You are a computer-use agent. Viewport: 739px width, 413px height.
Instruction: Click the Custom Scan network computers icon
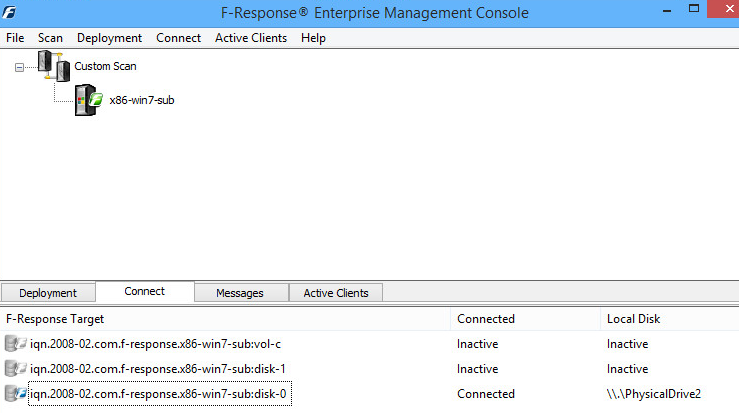point(54,66)
